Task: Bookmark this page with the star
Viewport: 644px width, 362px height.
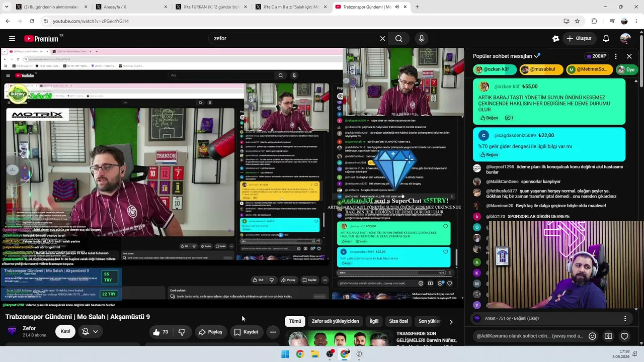Action: [x=577, y=21]
